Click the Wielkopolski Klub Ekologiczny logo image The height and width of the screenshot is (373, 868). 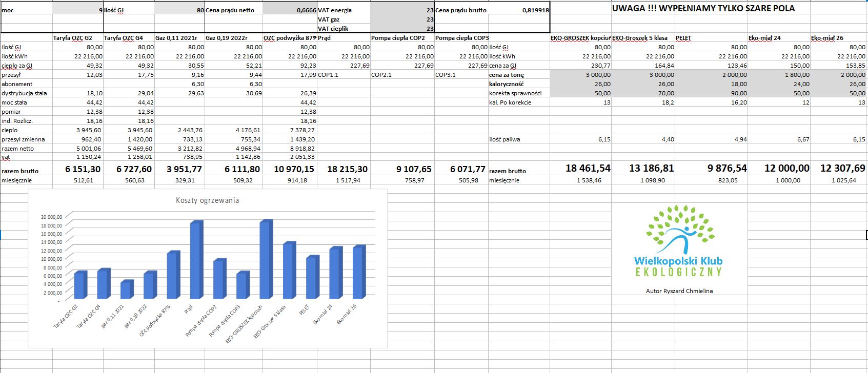point(679,241)
